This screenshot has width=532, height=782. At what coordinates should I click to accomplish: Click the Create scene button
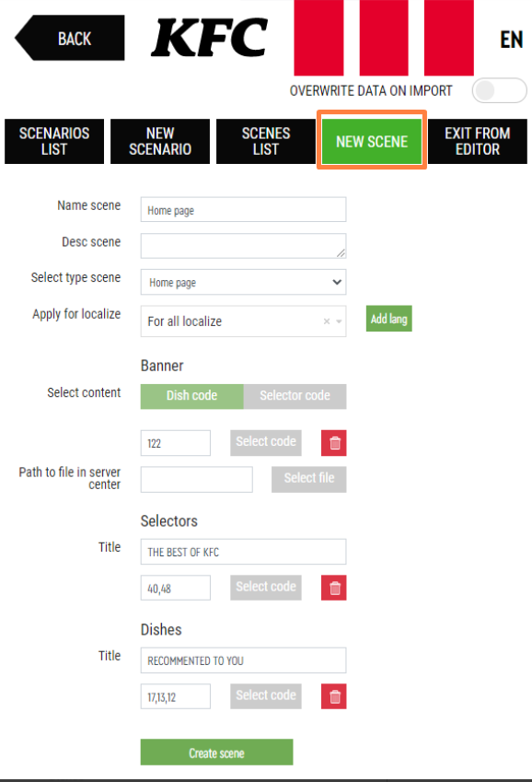pos(217,753)
